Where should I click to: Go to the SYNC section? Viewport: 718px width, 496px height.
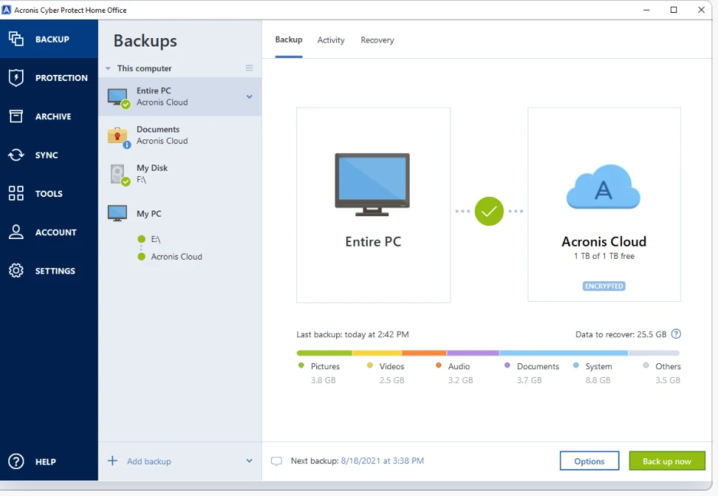coord(46,155)
